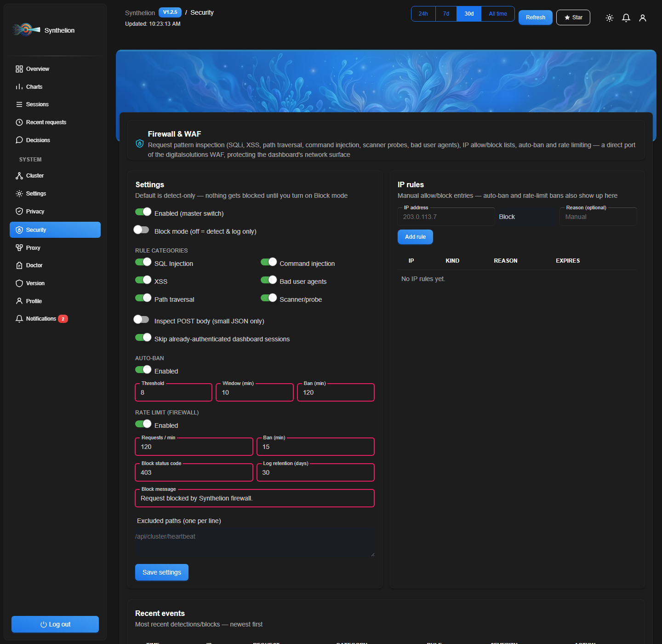This screenshot has height=644, width=662.
Task: Click the V1.2.5 version badge
Action: pyautogui.click(x=170, y=12)
